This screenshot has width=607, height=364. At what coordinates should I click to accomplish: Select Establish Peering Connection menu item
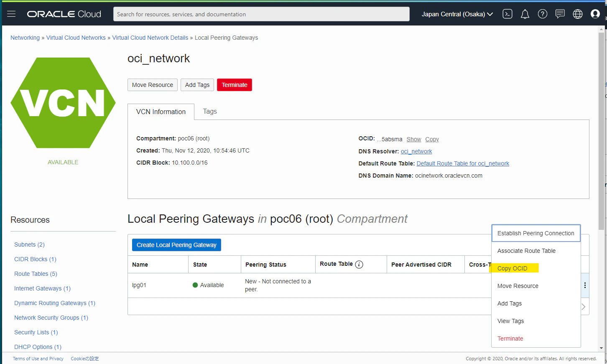pos(536,233)
